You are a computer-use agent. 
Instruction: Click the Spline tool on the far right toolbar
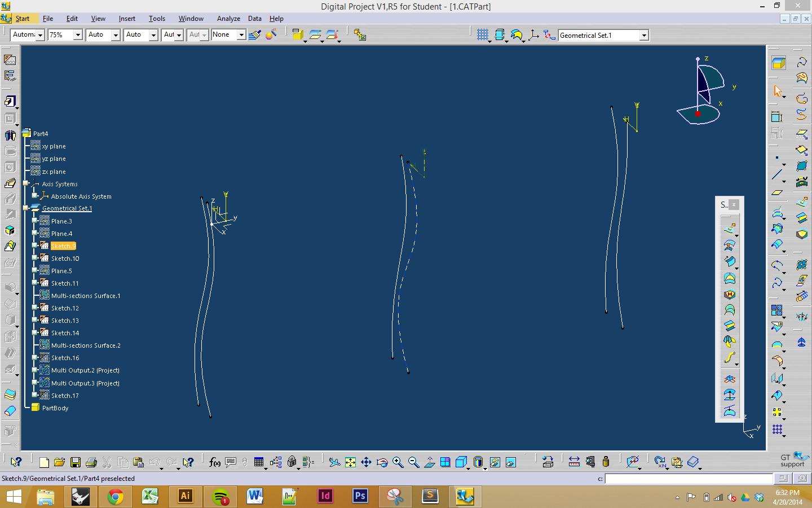(802, 62)
